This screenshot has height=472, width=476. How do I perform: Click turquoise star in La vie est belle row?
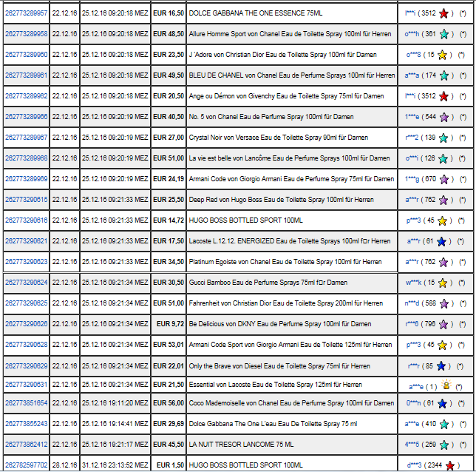[x=443, y=158]
